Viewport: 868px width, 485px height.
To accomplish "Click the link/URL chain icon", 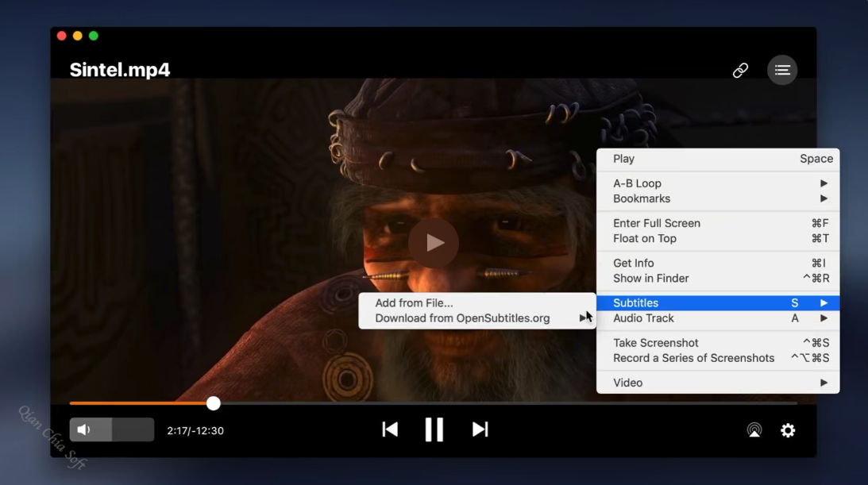I will tap(740, 70).
